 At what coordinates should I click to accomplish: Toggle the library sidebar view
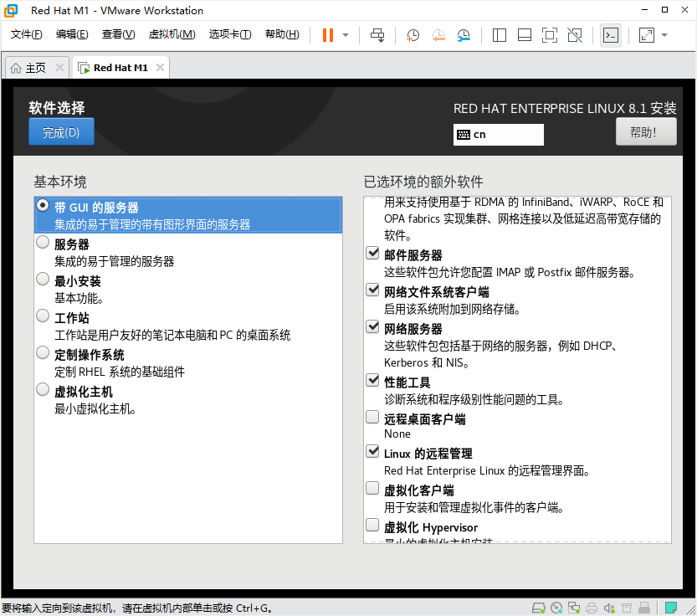tap(500, 35)
